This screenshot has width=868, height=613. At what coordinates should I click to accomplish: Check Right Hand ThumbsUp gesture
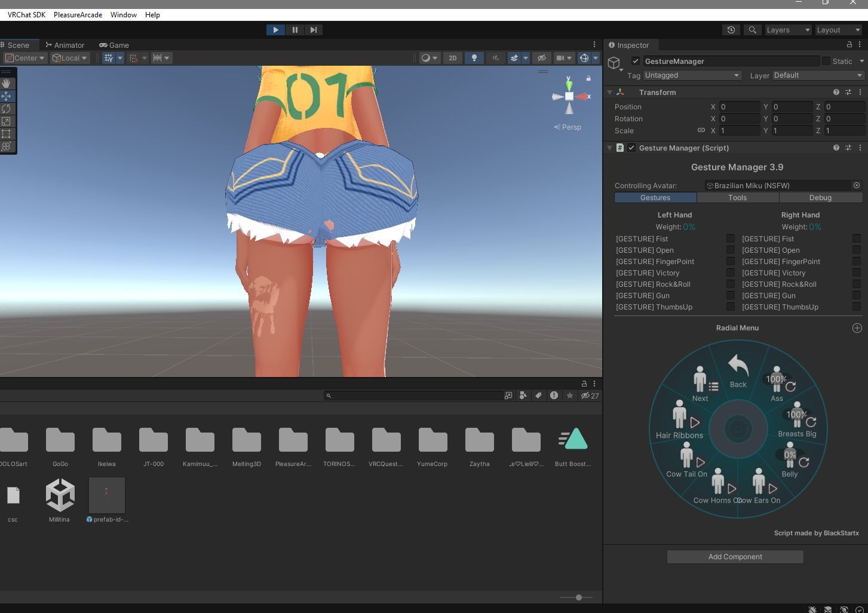[x=857, y=306]
